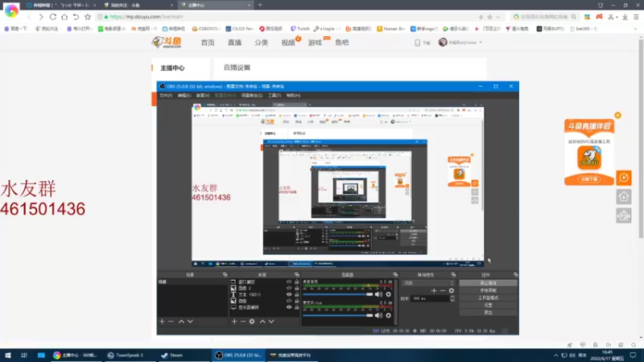The height and width of the screenshot is (362, 644).
Task: Toggle lock on 图像 2 source
Action: [x=296, y=288]
